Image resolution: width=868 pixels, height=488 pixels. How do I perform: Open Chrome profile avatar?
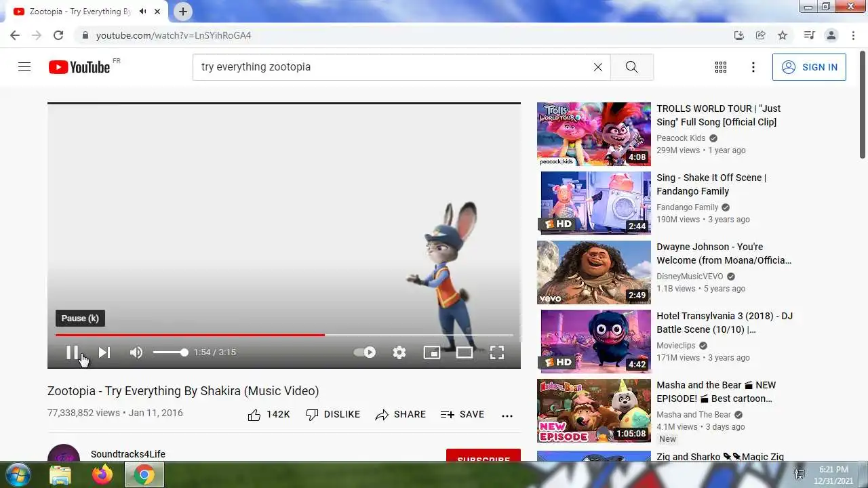coord(831,35)
